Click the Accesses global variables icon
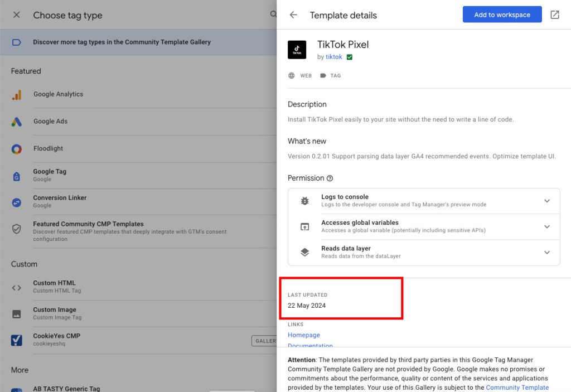The image size is (571, 392). click(x=305, y=226)
